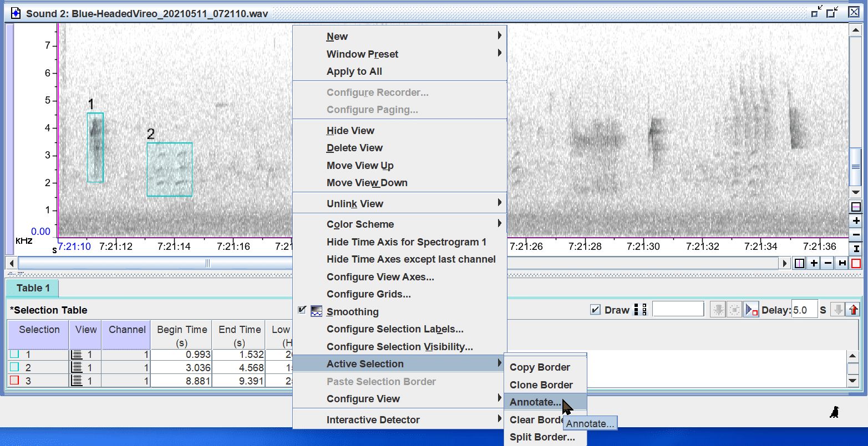This screenshot has height=446, width=868.
Task: Click the bird icon in the bottom bar
Action: point(834,412)
